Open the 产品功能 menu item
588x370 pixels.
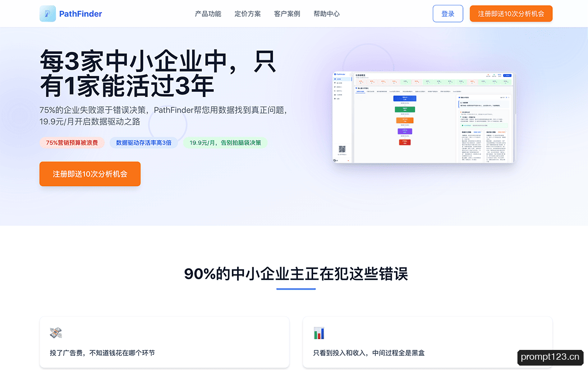tap(208, 14)
